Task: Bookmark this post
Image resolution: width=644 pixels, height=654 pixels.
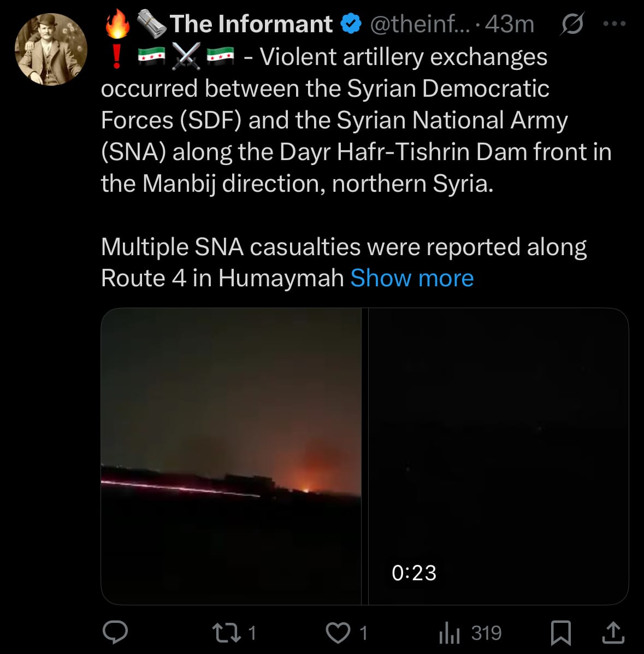Action: point(561,633)
